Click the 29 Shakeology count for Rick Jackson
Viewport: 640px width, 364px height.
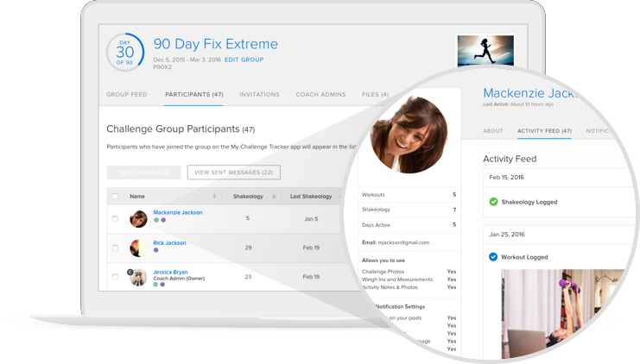248,248
